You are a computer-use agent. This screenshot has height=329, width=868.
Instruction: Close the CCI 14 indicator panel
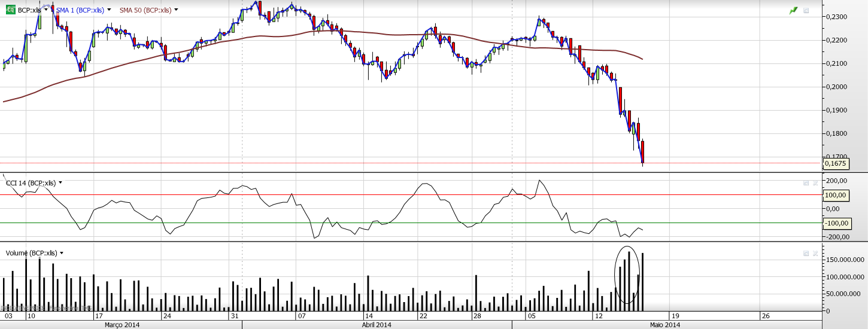tap(815, 183)
